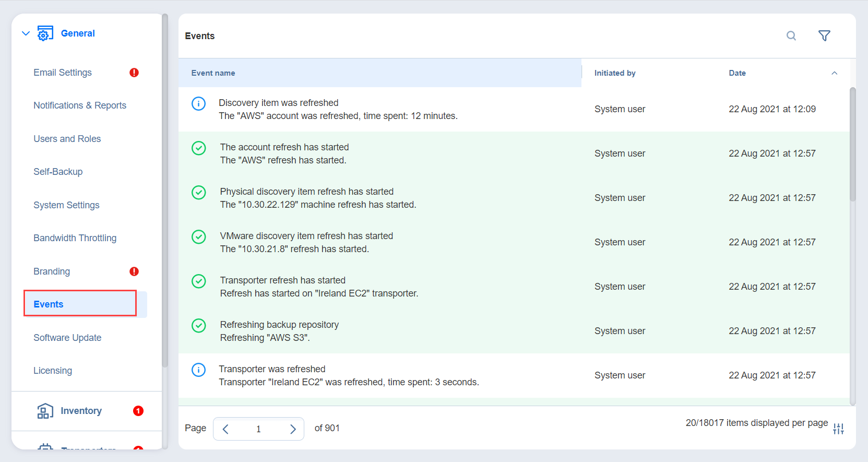This screenshot has height=462, width=868.
Task: Click info icon for Discovery item refreshed
Action: click(198, 104)
